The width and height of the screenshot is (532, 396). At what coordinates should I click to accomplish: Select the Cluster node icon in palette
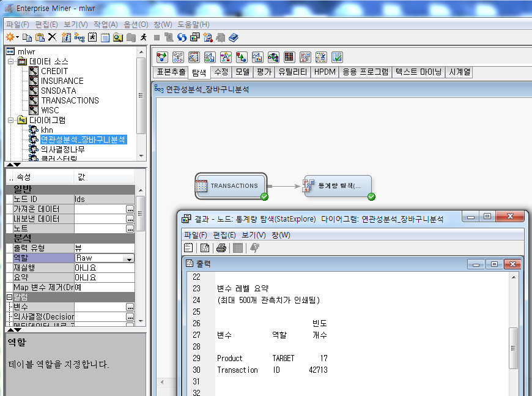178,57
